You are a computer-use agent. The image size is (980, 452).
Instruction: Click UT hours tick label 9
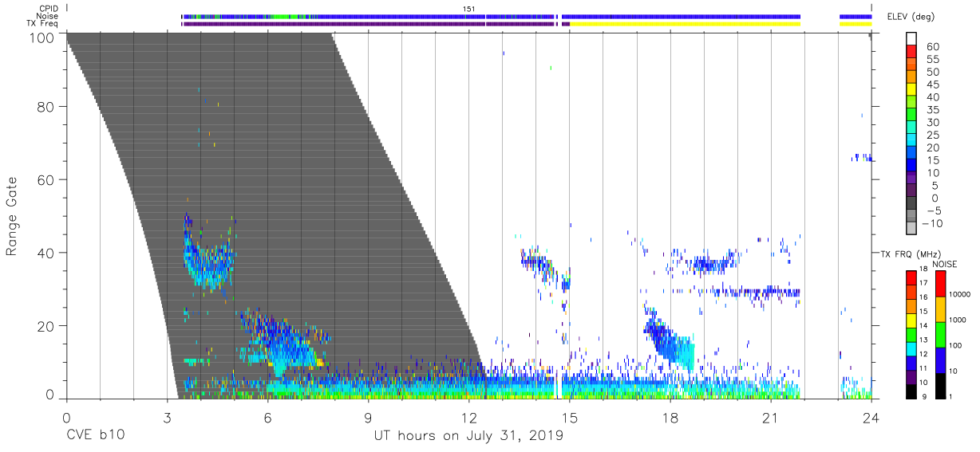(369, 418)
